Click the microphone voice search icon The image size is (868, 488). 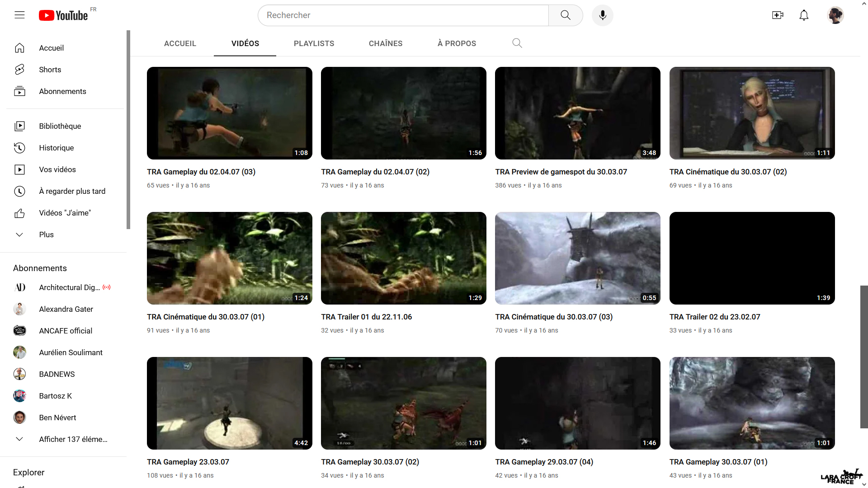(602, 15)
